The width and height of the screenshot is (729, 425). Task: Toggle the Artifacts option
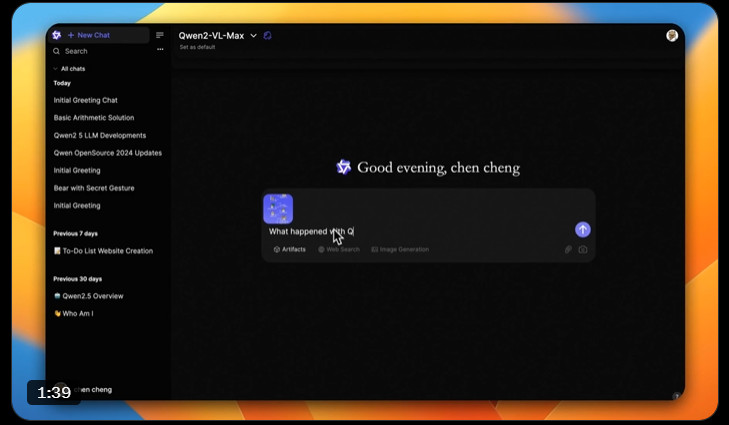coord(290,249)
